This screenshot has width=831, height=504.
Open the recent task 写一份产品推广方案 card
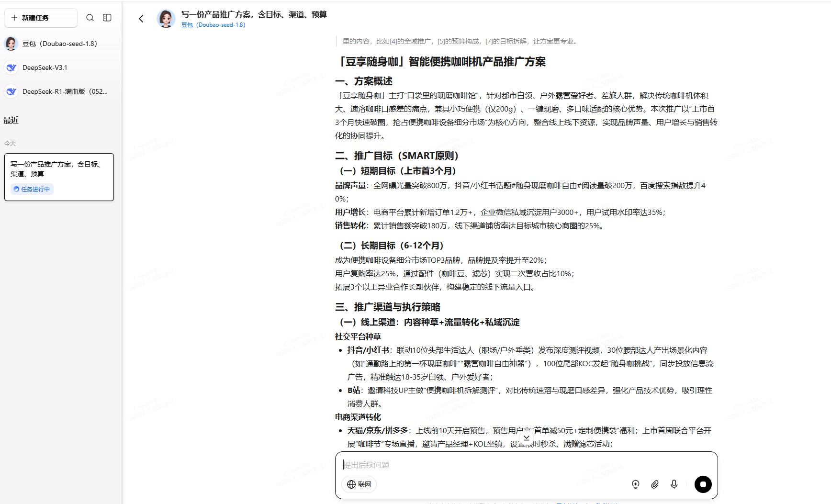click(59, 177)
